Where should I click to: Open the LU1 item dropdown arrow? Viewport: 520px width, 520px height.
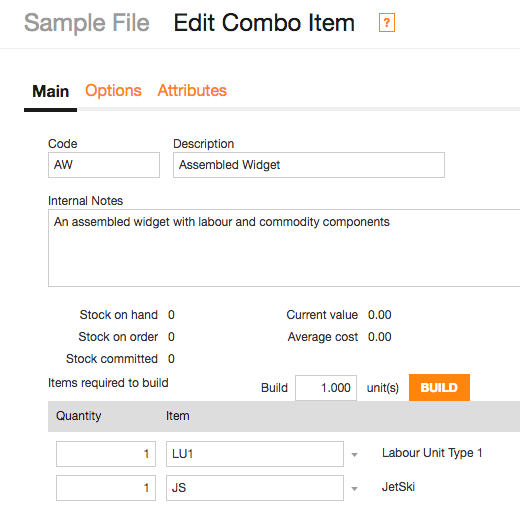354,455
